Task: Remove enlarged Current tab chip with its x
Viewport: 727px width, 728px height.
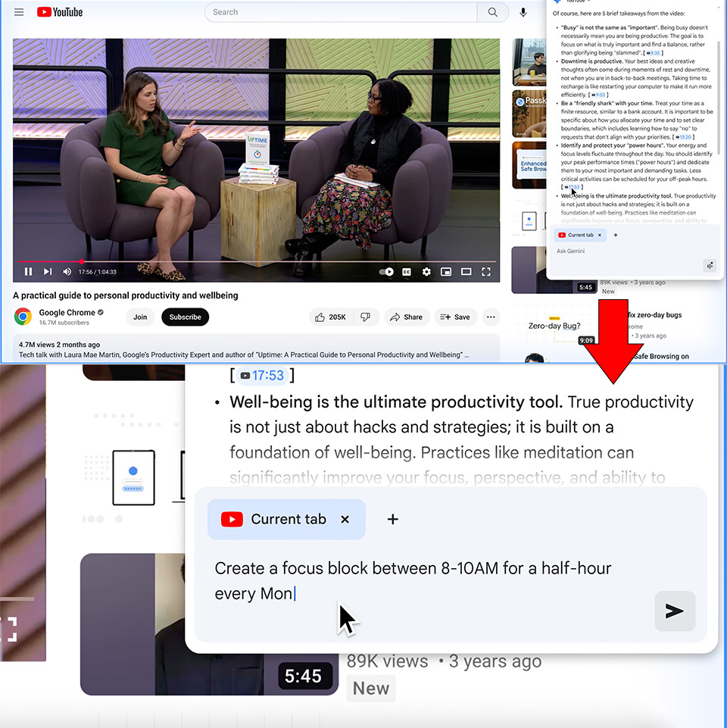Action: (345, 519)
